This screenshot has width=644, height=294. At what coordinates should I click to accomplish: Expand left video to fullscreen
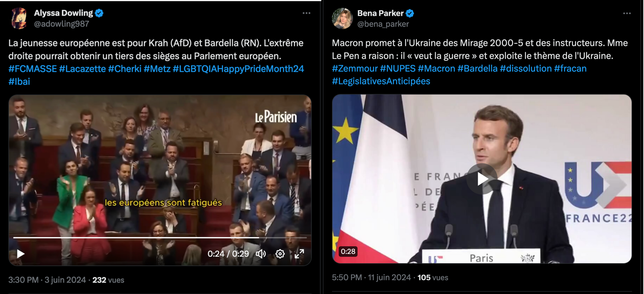(x=299, y=254)
